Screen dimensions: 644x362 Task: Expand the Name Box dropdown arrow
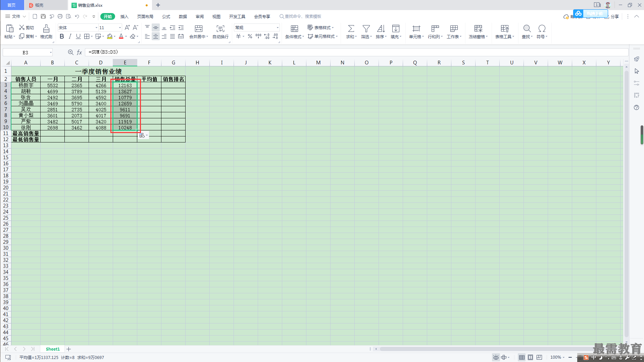pyautogui.click(x=51, y=52)
